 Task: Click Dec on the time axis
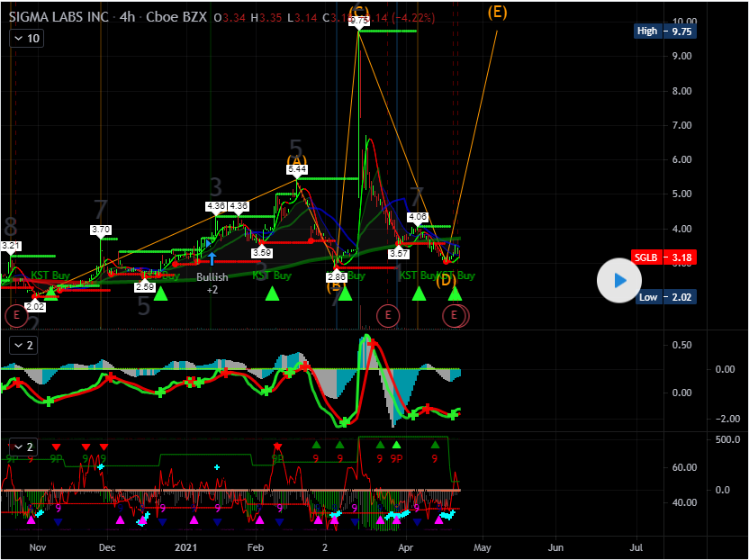pos(107,547)
